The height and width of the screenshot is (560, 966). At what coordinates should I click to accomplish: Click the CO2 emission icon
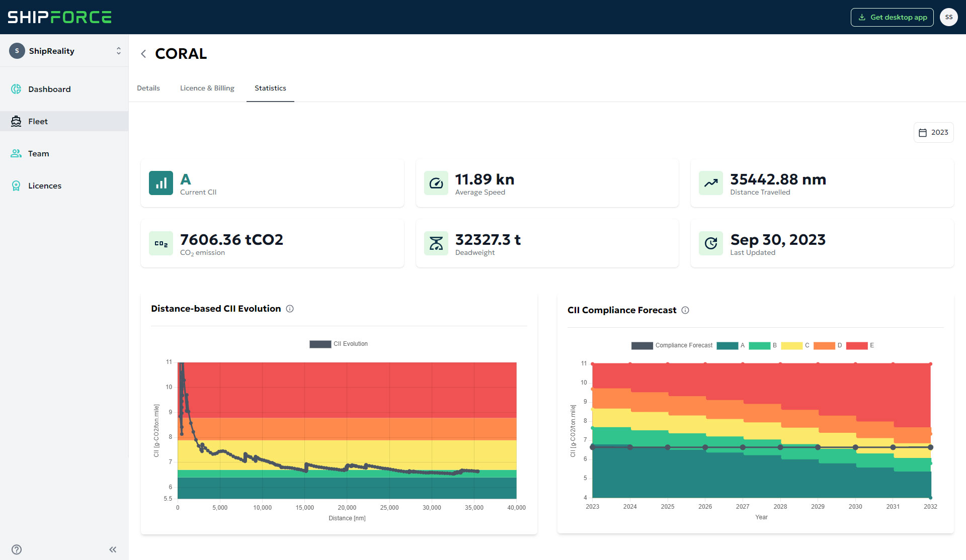click(161, 243)
